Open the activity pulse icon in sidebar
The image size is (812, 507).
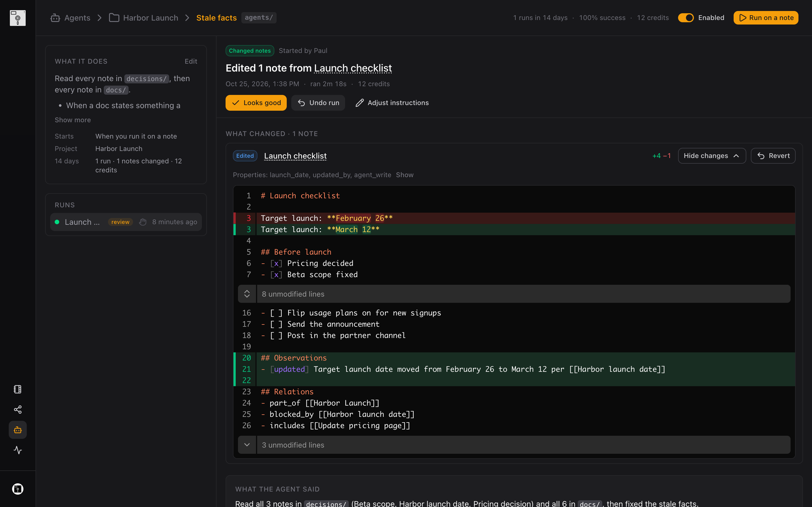[x=17, y=450]
